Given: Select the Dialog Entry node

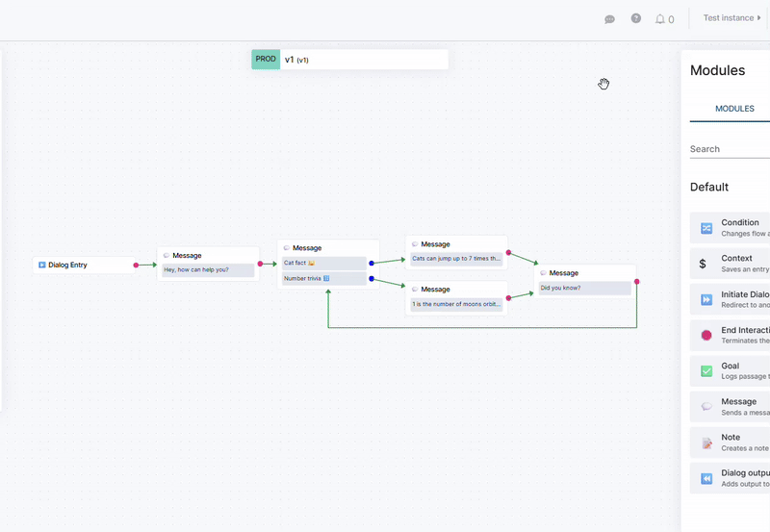Looking at the screenshot, I should 84,265.
